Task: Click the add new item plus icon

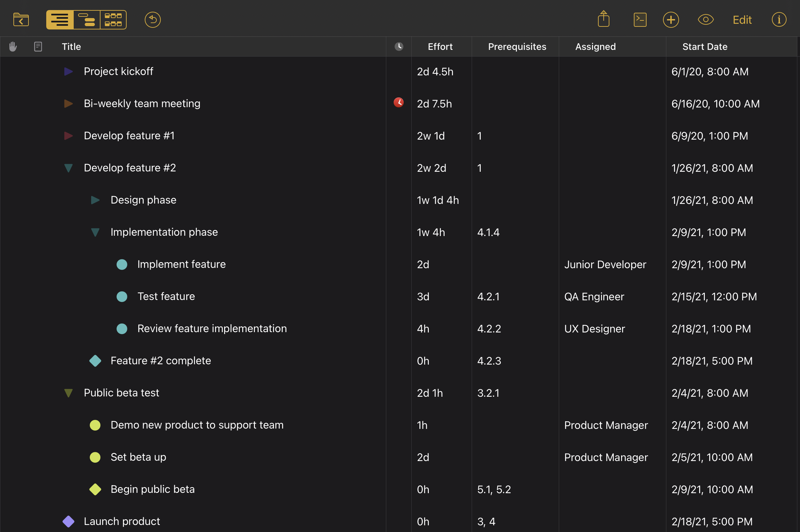Action: pyautogui.click(x=671, y=20)
